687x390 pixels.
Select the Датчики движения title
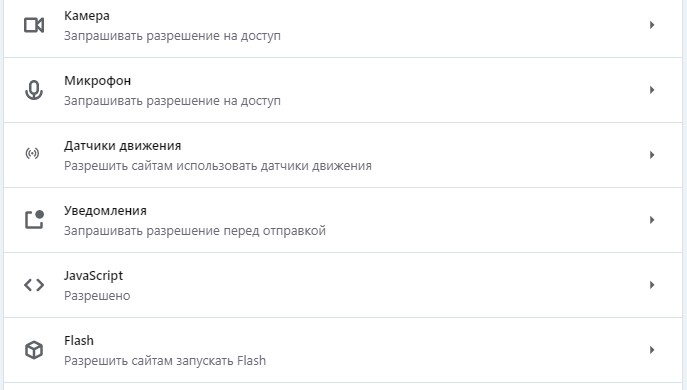(123, 146)
